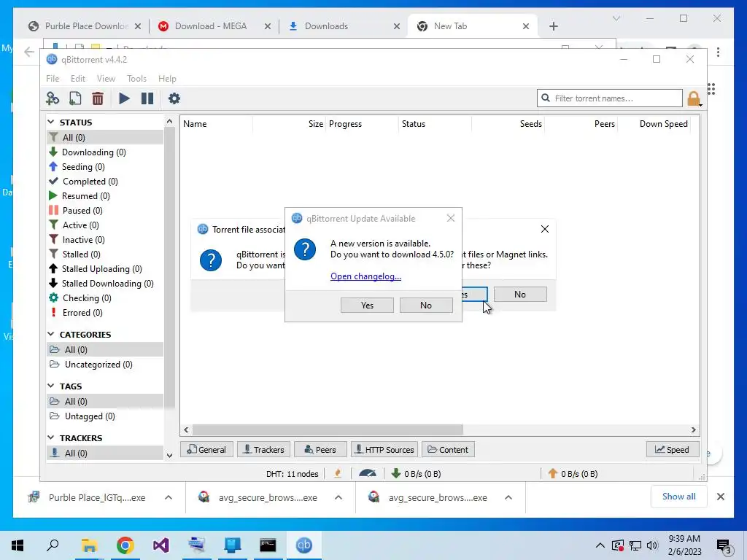Image resolution: width=747 pixels, height=560 pixels.
Task: Toggle the alternative speed limits speedometer icon
Action: (x=368, y=473)
